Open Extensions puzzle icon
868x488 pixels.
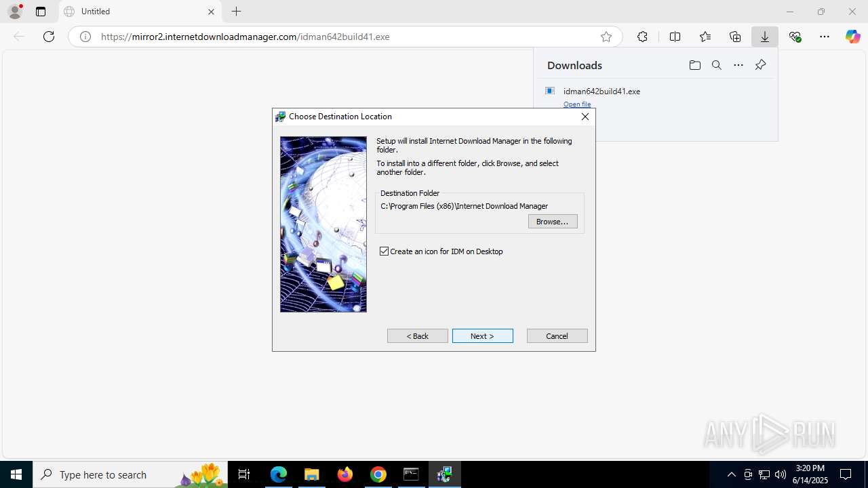tap(642, 37)
